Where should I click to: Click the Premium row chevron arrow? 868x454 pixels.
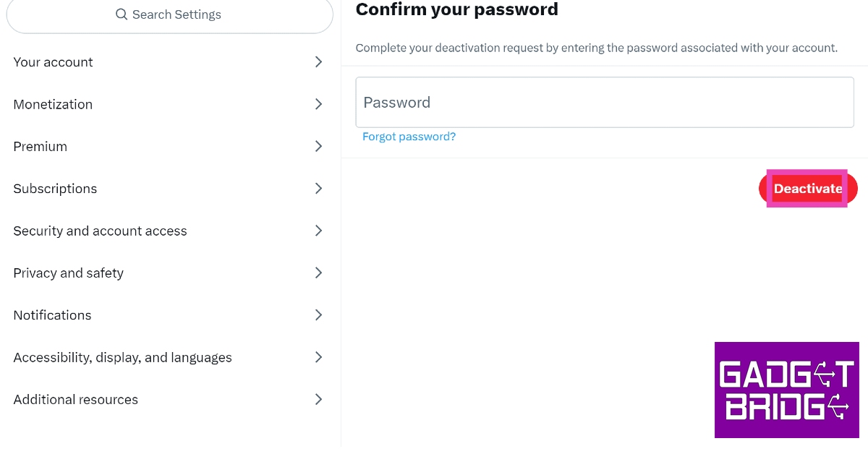pyautogui.click(x=318, y=146)
